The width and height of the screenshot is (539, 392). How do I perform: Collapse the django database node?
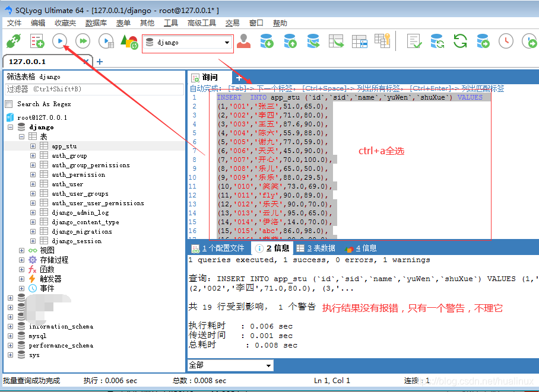tap(10, 127)
